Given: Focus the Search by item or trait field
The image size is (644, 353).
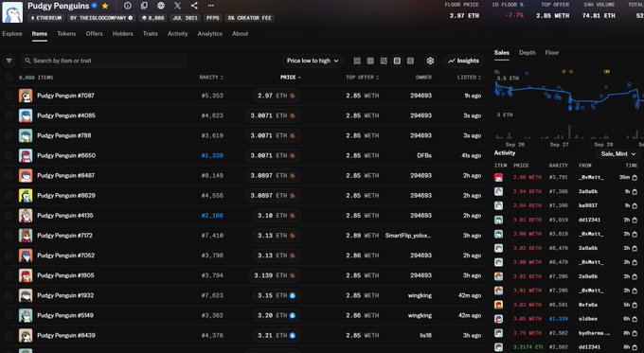Looking at the screenshot, I should point(103,61).
